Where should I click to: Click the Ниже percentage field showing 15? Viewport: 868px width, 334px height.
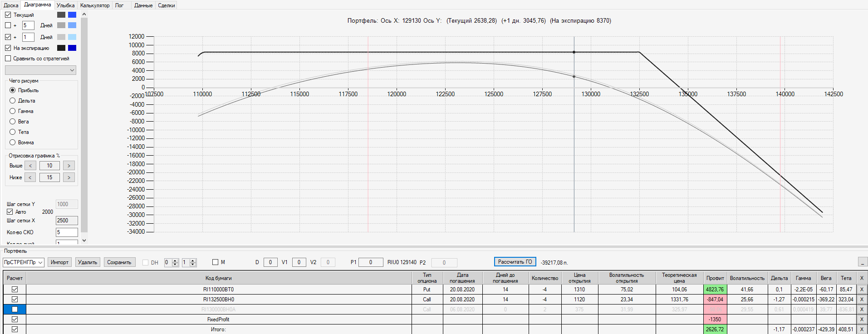tap(49, 177)
